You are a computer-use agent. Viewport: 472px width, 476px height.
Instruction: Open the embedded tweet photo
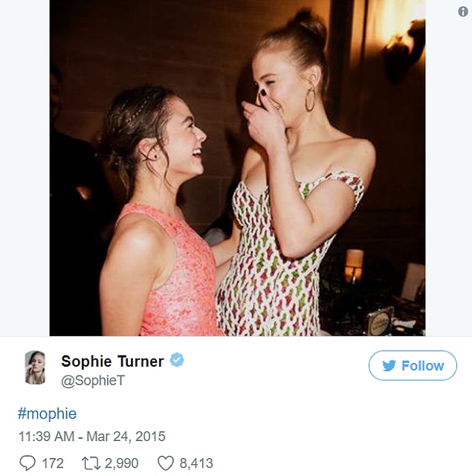tap(237, 168)
